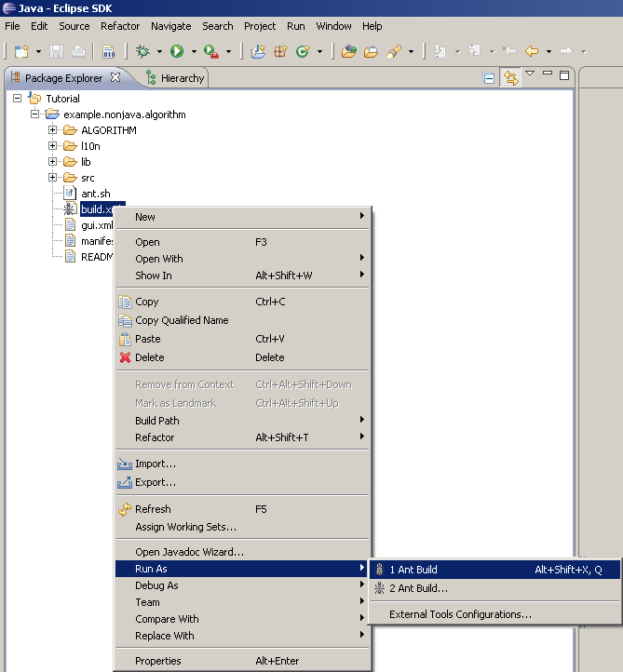Open the Navigate menu
623x672 pixels.
[x=171, y=26]
